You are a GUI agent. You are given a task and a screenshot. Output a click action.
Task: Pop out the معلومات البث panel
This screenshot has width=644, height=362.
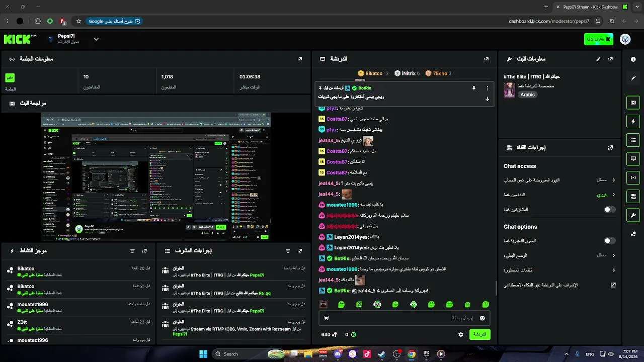(x=610, y=59)
